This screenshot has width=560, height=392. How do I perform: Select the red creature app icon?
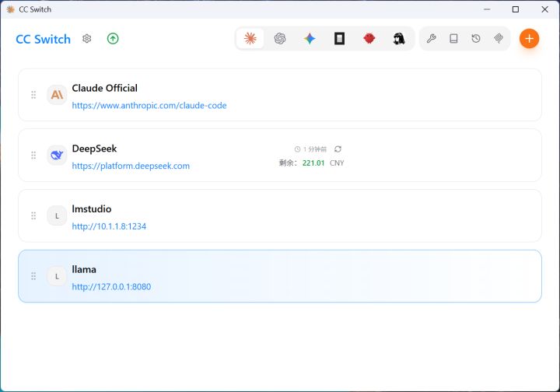pos(369,38)
